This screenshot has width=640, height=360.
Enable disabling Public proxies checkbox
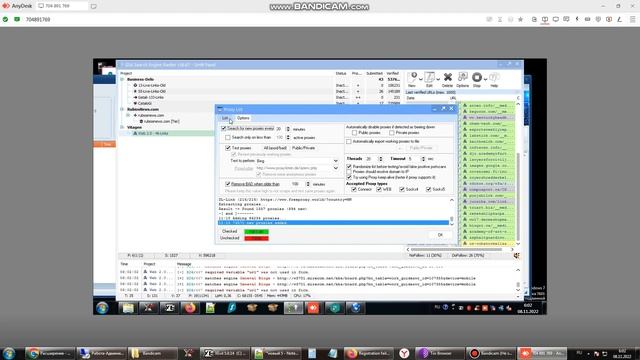click(x=354, y=133)
